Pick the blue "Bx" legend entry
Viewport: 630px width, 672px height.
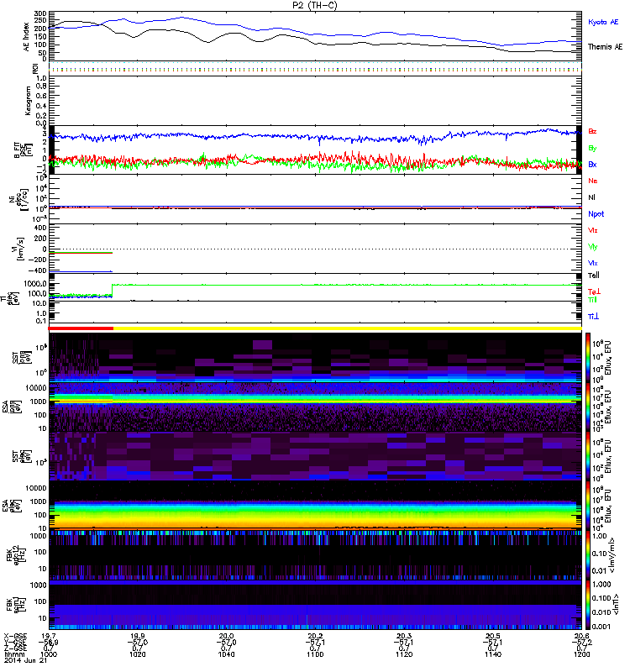click(x=592, y=164)
